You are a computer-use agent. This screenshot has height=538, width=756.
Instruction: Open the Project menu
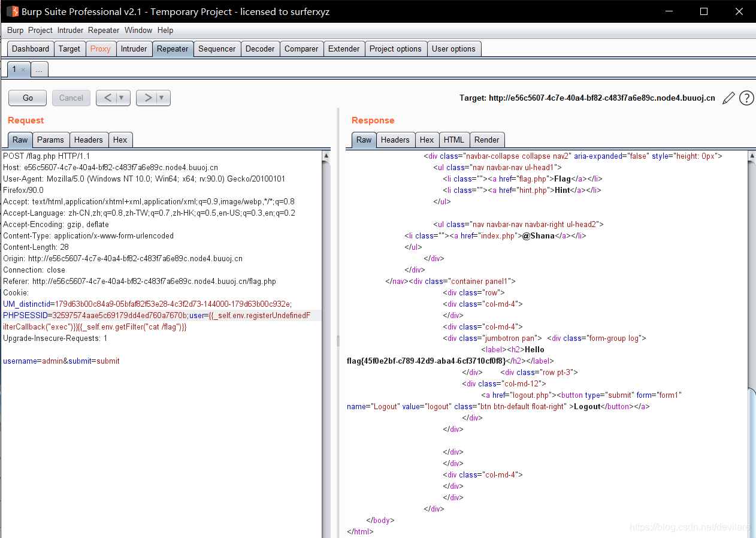41,30
